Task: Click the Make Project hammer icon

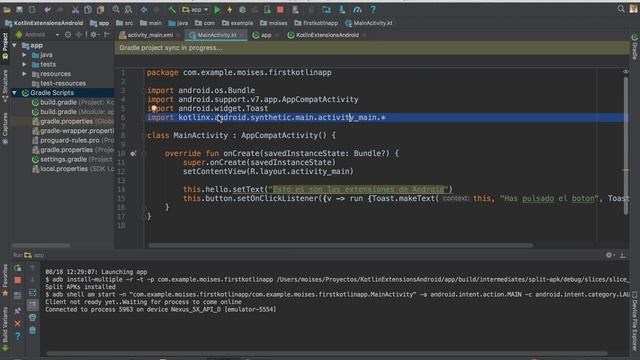Action: coord(172,9)
